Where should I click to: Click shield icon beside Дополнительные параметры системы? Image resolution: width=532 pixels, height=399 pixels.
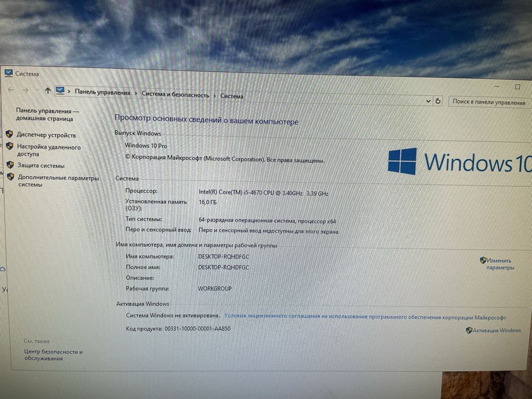click(x=11, y=177)
